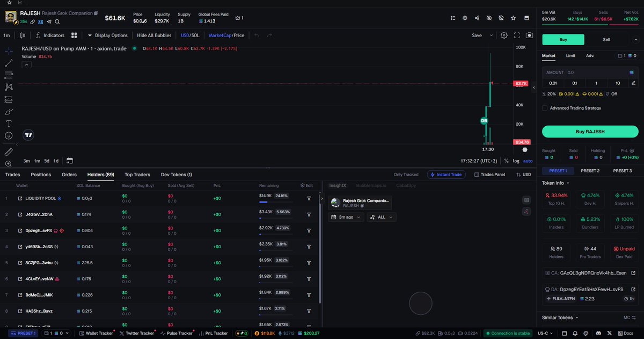The image size is (644, 339).
Task: Open Telegram paper-plane link icon
Action: point(49,21)
